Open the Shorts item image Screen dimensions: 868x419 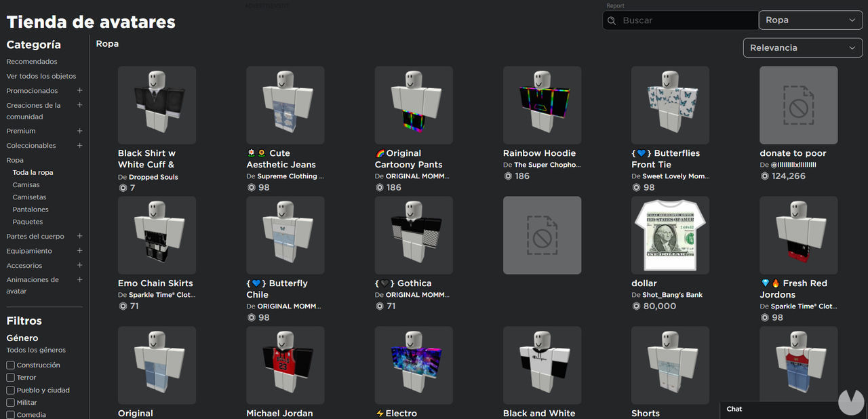(x=670, y=365)
